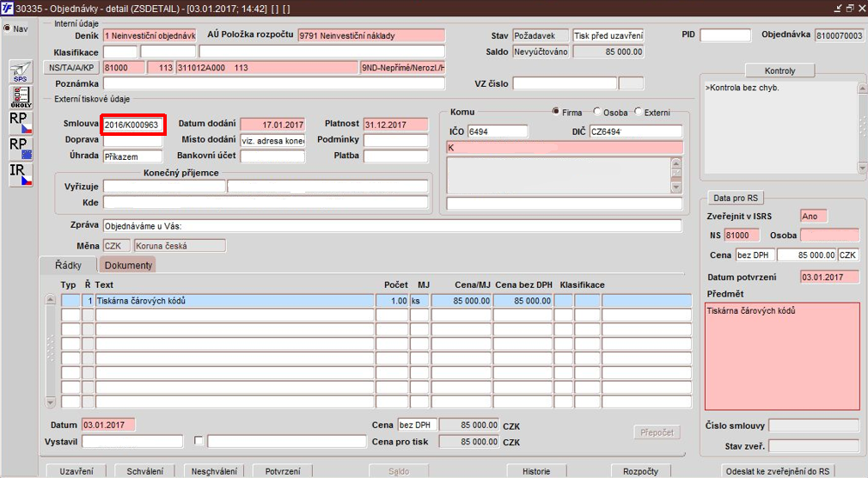Open the ÚKOLY tasks icon
This screenshot has width=868, height=478.
(21, 97)
